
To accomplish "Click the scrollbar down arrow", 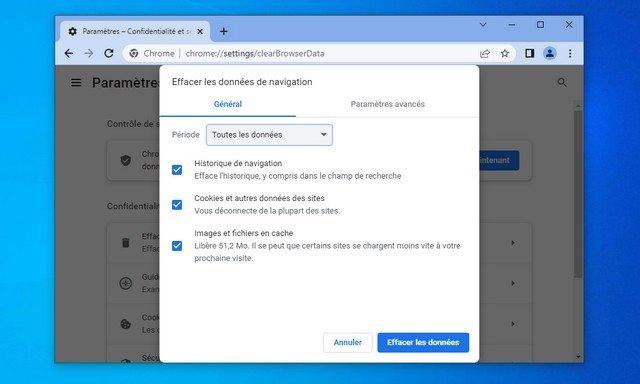I will pyautogui.click(x=578, y=357).
